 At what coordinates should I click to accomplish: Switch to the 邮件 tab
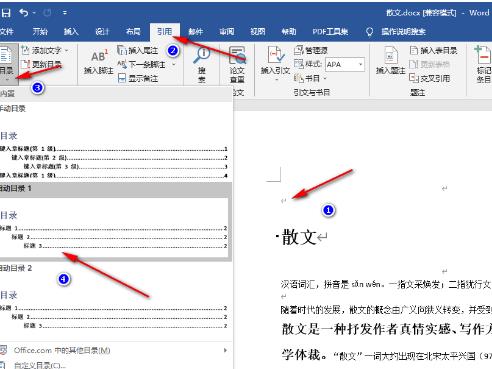tap(195, 32)
